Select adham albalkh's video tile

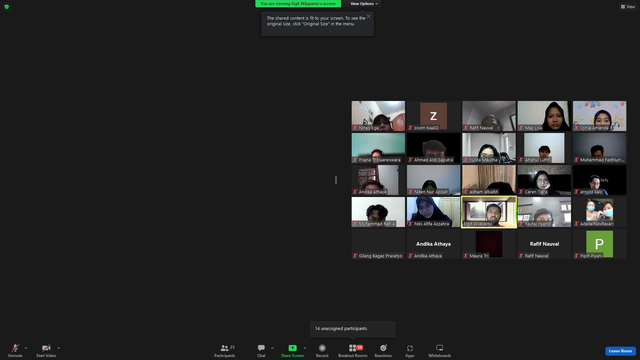coord(489,180)
